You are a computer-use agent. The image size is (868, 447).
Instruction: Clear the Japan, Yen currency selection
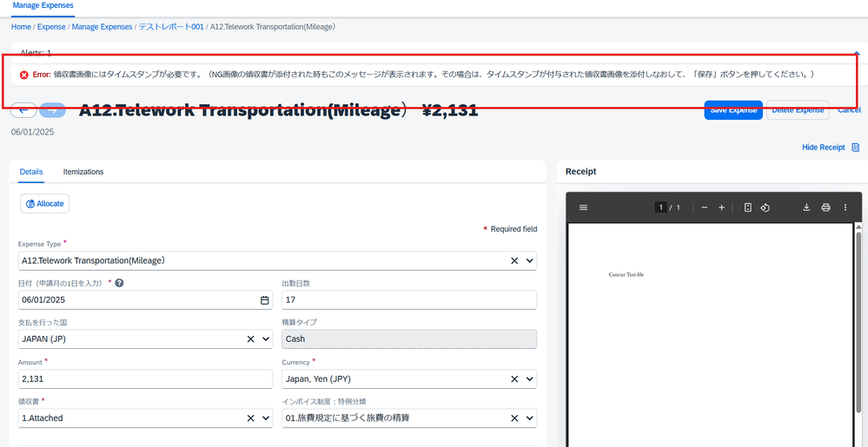coord(514,379)
